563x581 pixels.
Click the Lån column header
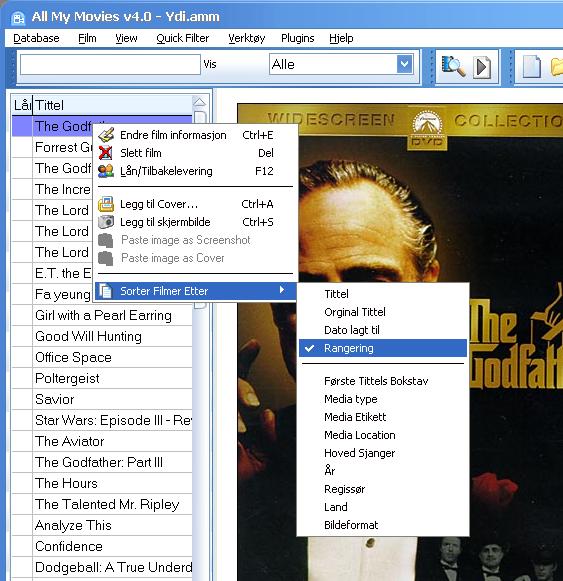pyautogui.click(x=22, y=105)
